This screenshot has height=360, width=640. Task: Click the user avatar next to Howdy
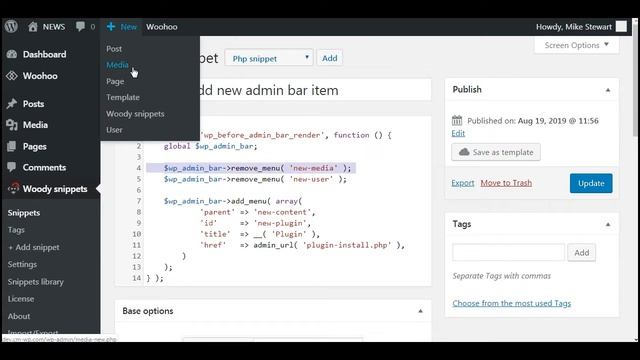[621, 27]
